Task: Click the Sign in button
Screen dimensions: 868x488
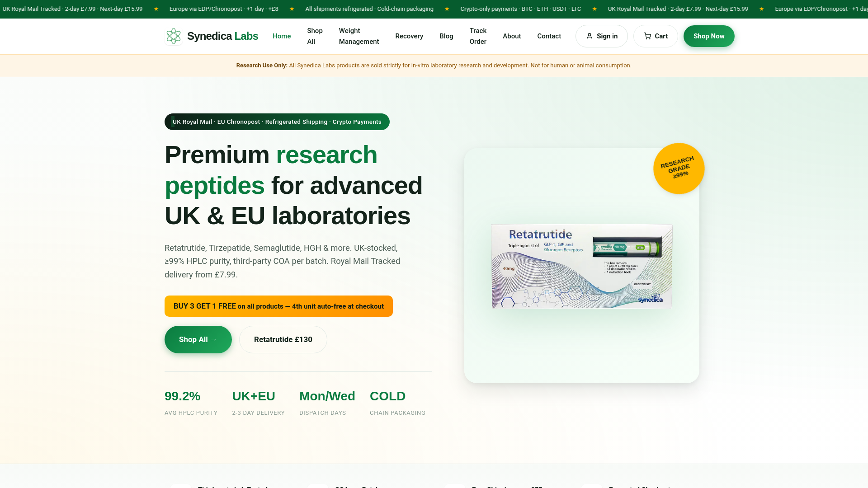Action: pos(601,36)
